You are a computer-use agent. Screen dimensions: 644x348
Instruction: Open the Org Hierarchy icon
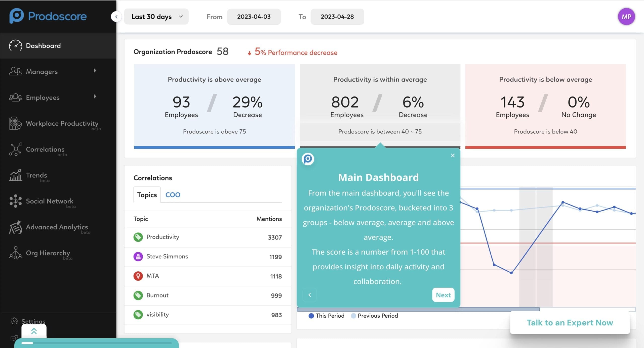[x=15, y=253]
